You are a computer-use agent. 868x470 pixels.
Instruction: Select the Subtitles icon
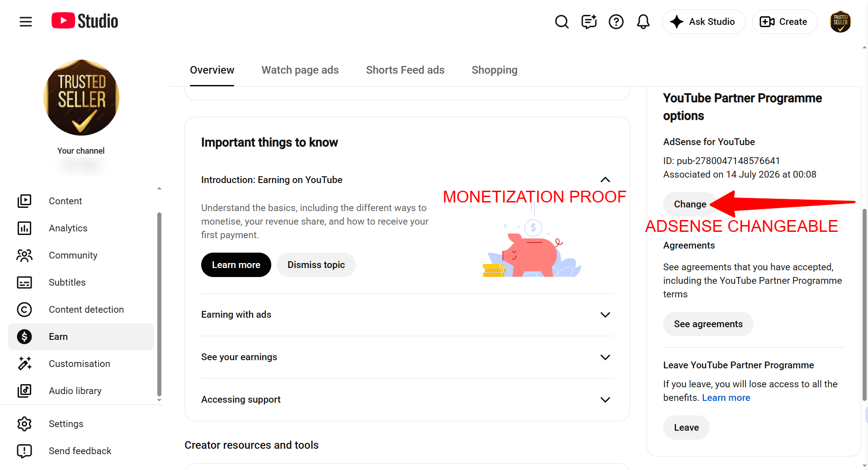[24, 282]
